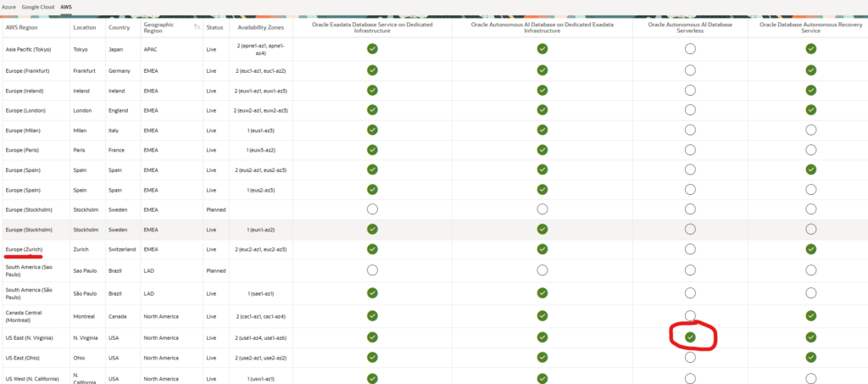
Task: Click Paris row Autonomous AI Dedicated Exadata check icon
Action: 542,150
